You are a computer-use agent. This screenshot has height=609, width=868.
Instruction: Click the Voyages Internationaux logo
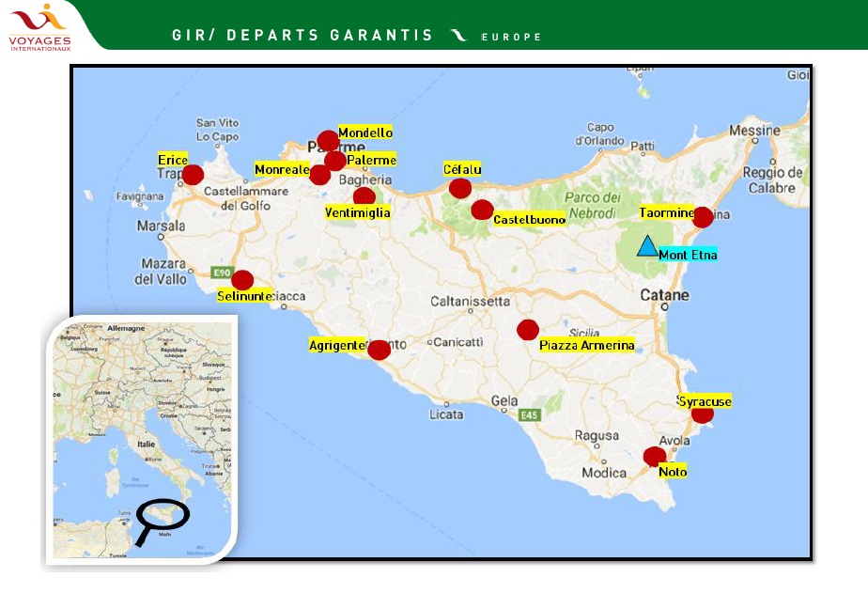click(39, 27)
